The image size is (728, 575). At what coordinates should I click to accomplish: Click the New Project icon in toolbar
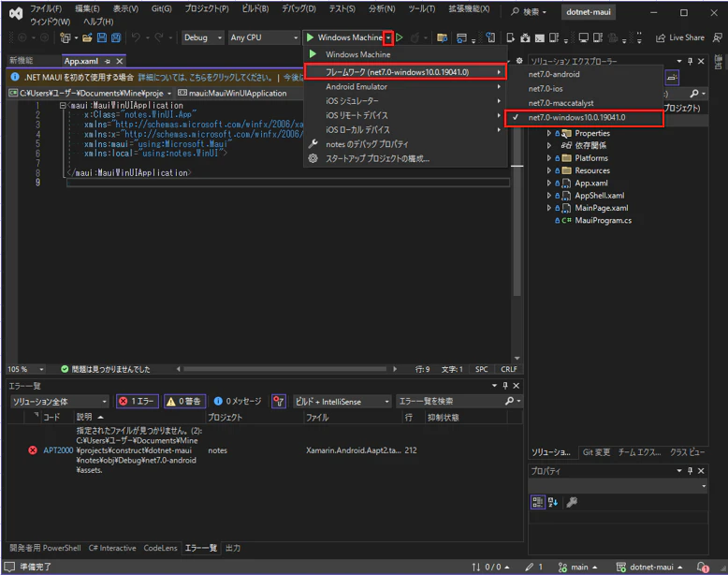66,37
